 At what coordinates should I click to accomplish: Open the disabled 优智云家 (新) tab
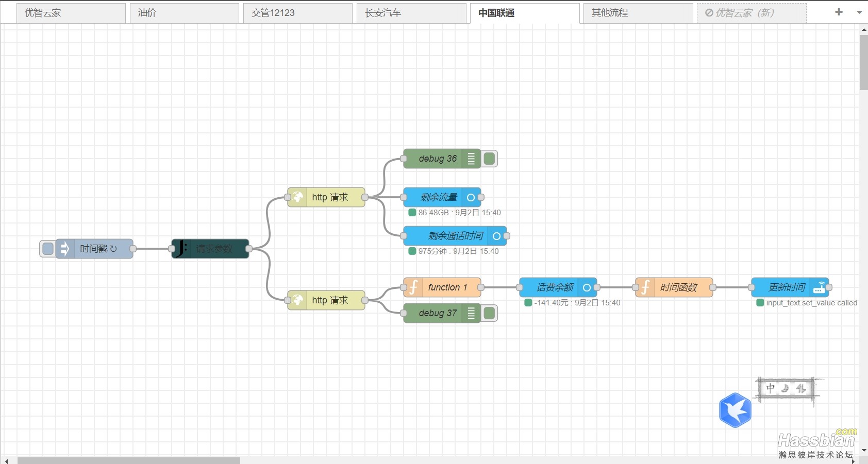click(x=752, y=13)
